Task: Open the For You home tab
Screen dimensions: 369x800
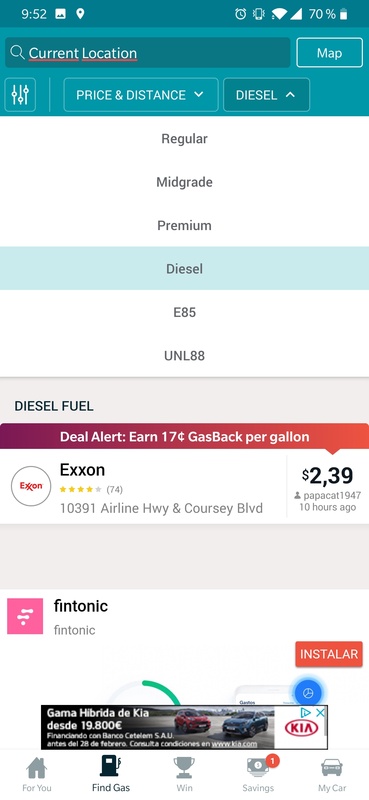Action: [37, 774]
